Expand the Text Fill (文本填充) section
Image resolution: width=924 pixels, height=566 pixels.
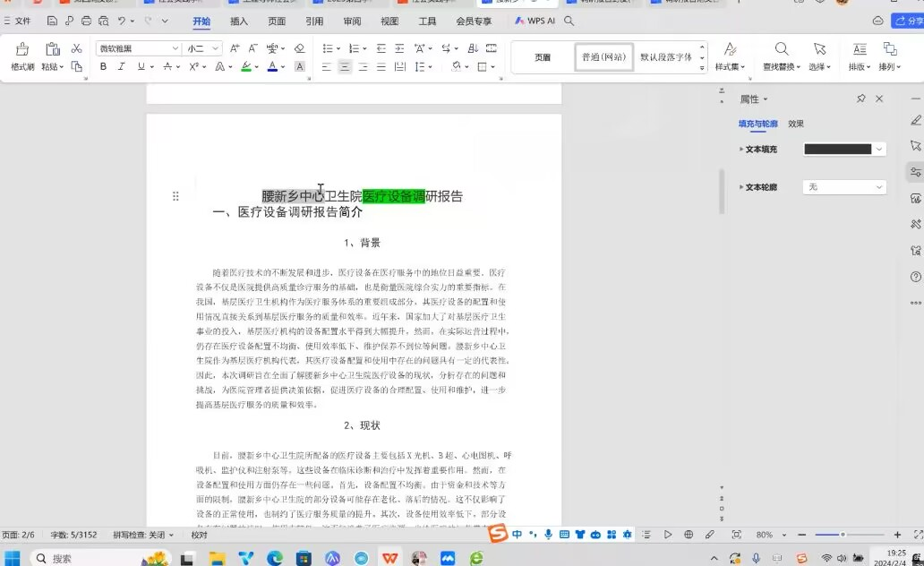(x=741, y=150)
